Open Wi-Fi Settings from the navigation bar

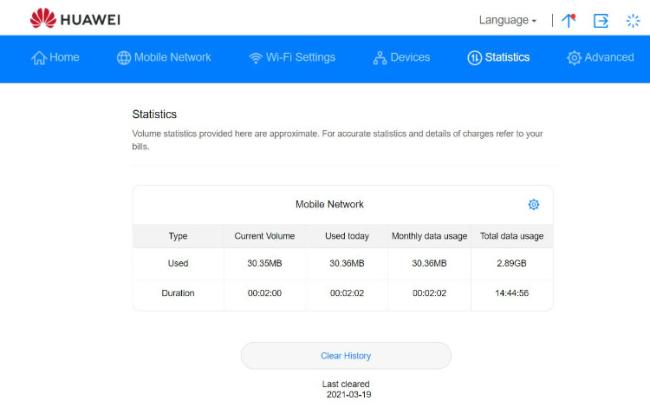[292, 58]
